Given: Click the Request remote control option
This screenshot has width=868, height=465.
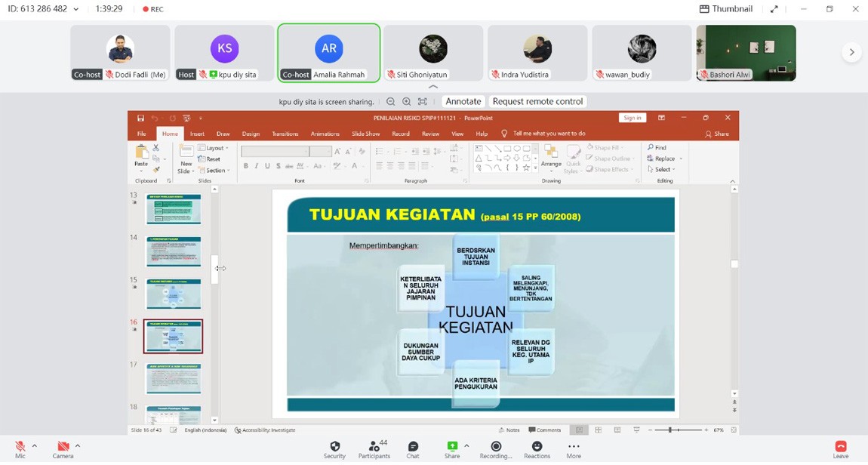Looking at the screenshot, I should click(537, 101).
